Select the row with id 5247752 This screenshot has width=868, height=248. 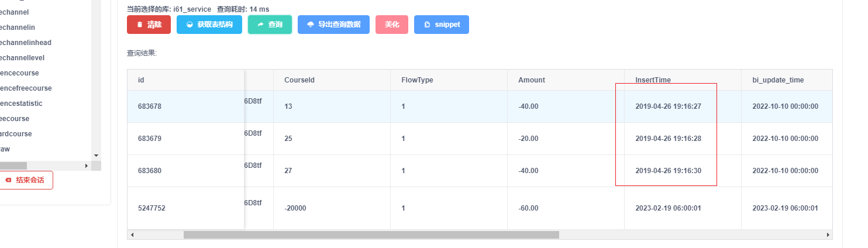480,208
